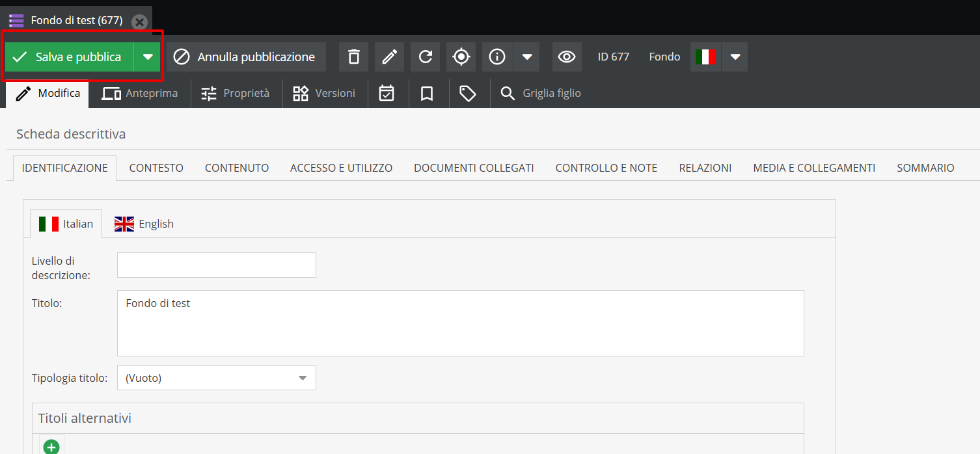Open the calendar schedule tab icon

[x=387, y=94]
